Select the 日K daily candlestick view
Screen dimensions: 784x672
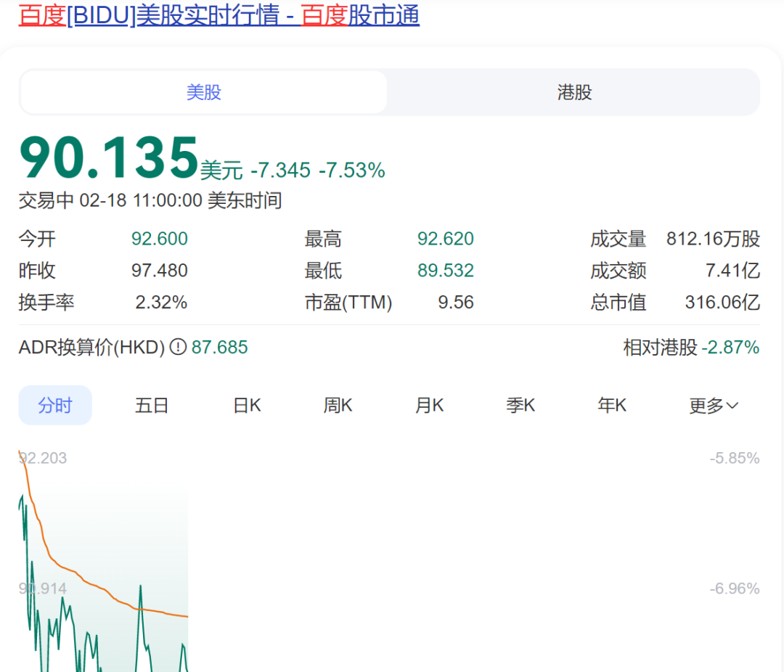click(246, 405)
